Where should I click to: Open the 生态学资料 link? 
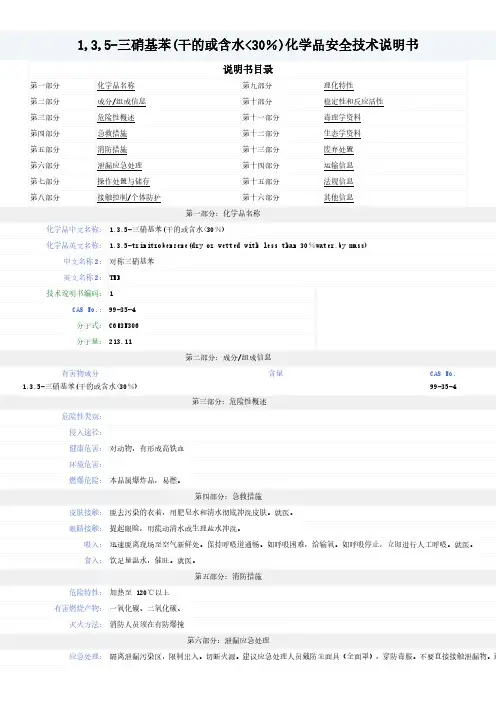point(342,133)
